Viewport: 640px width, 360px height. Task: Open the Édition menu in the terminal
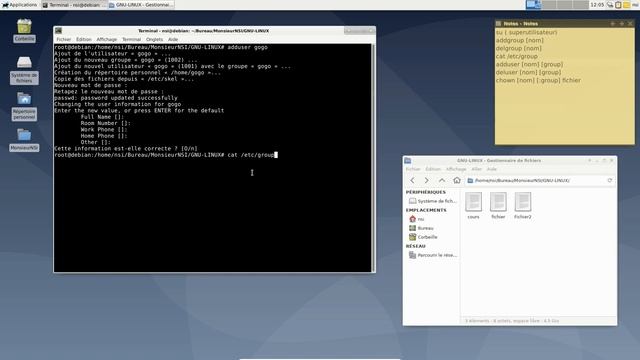[x=83, y=40]
